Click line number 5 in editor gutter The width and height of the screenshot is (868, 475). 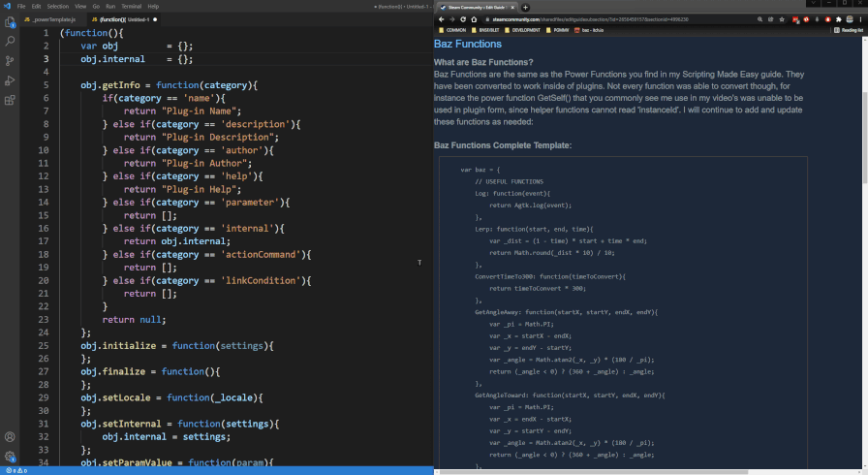46,84
